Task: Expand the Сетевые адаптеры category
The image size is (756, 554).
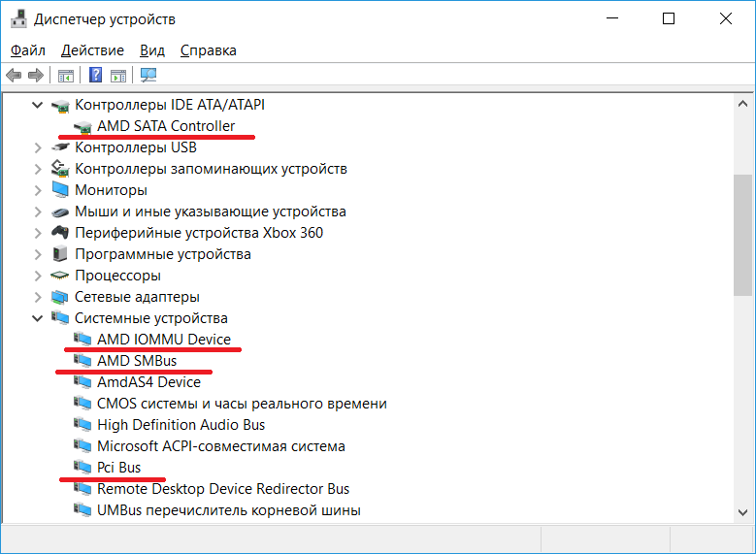Action: coord(38,297)
